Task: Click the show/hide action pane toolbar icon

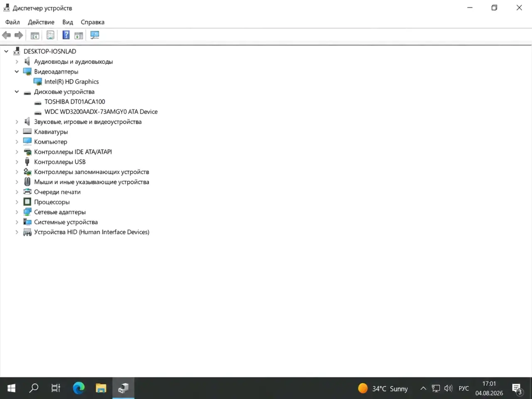Action: click(79, 35)
